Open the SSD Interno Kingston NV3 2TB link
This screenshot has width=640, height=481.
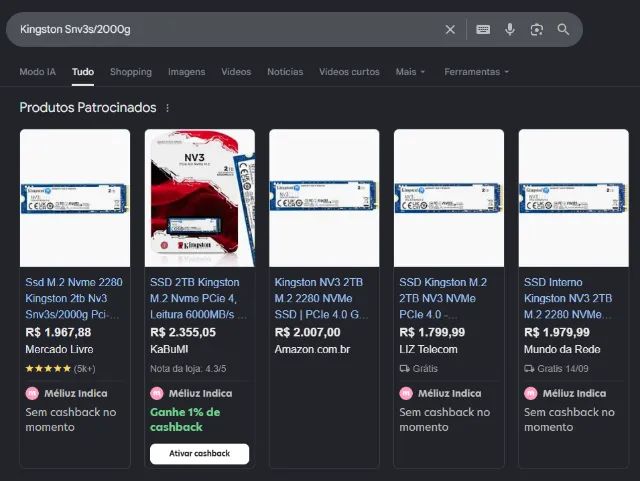(568, 298)
